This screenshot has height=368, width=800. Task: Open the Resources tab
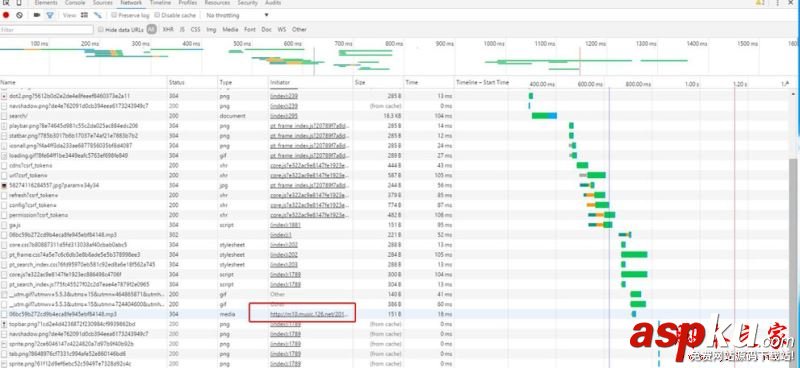[217, 3]
